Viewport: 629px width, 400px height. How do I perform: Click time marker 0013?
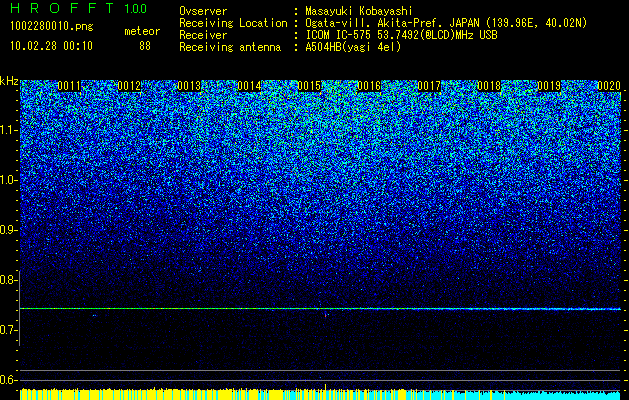pos(189,86)
